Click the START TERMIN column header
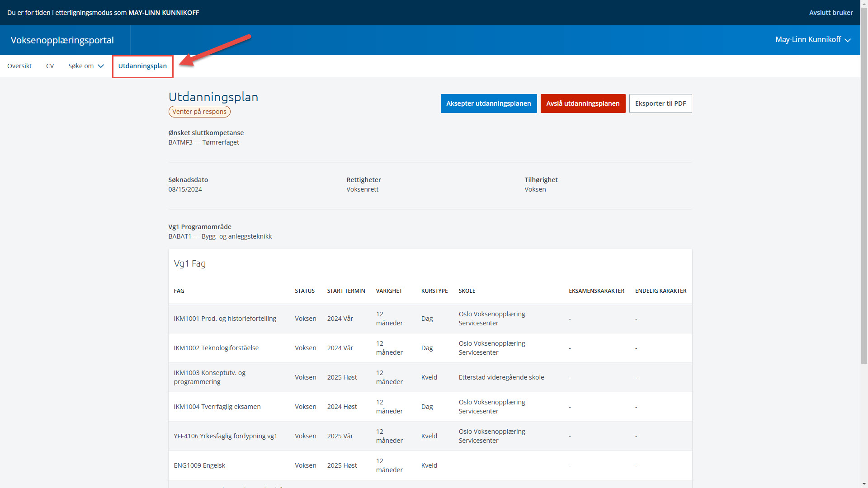868x488 pixels. coord(346,291)
